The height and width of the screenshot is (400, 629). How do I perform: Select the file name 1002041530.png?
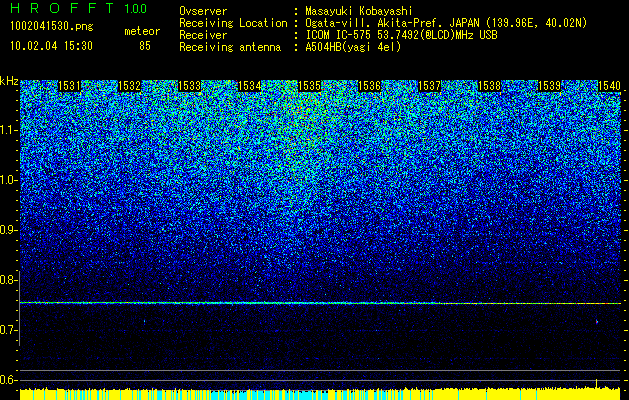click(x=52, y=26)
